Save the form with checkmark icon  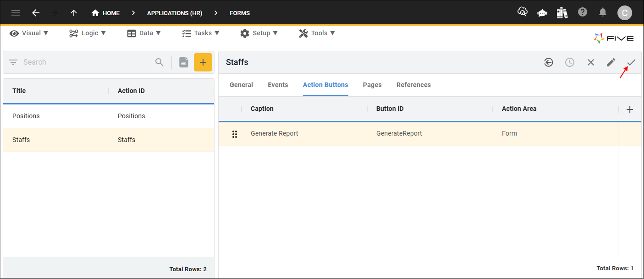click(631, 62)
